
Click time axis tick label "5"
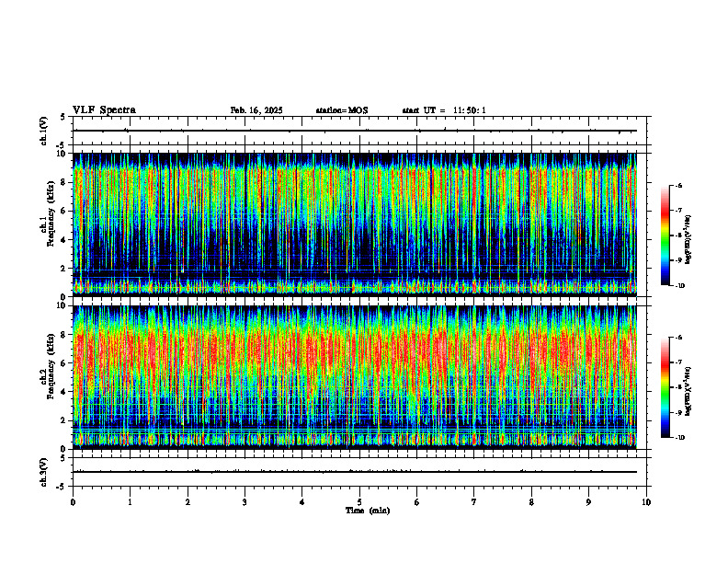[x=359, y=502]
